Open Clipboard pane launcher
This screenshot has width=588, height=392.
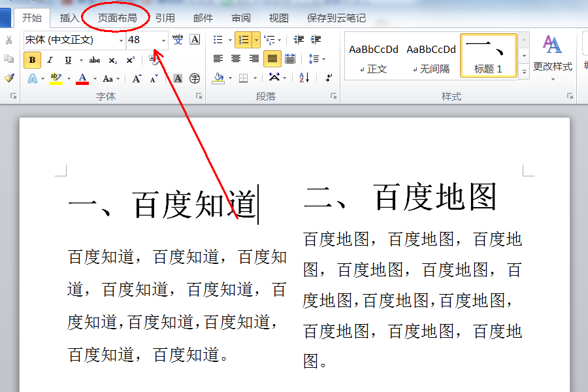[14, 97]
